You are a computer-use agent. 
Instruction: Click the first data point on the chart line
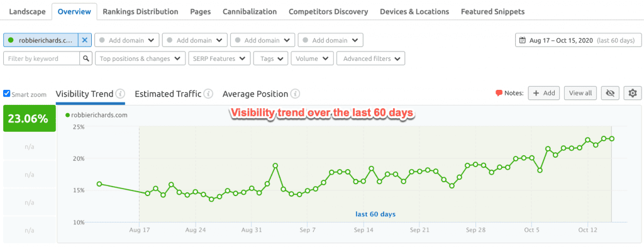99,184
